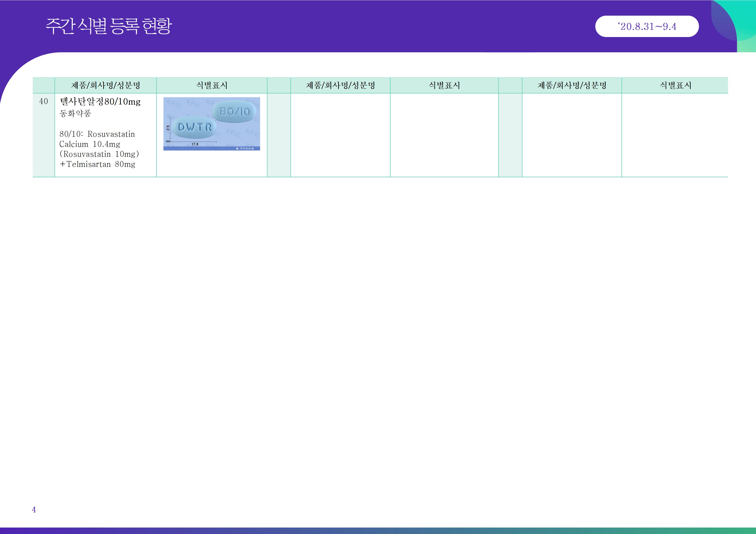Click second 제품/회사명/성분명 column header
The height and width of the screenshot is (534, 756).
coord(340,85)
